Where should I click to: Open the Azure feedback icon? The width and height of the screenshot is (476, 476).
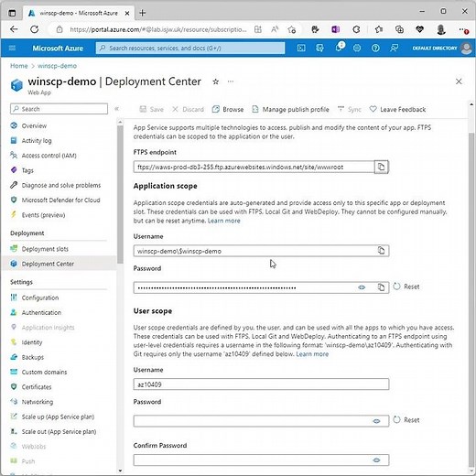point(394,48)
